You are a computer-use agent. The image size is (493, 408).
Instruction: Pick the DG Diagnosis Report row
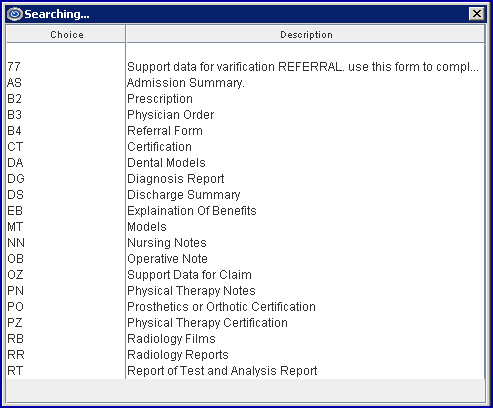click(x=246, y=179)
